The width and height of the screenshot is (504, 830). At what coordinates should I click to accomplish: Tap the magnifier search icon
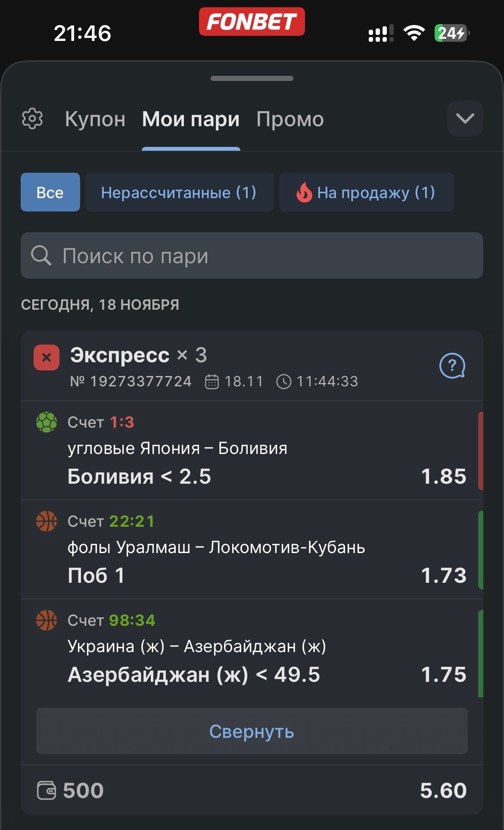(x=41, y=255)
